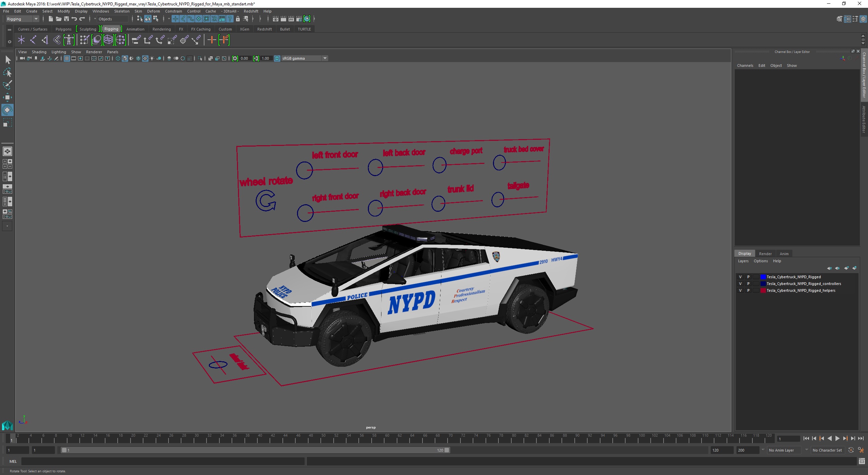868x475 pixels.
Task: Redo the last undone action
Action: tap(82, 19)
